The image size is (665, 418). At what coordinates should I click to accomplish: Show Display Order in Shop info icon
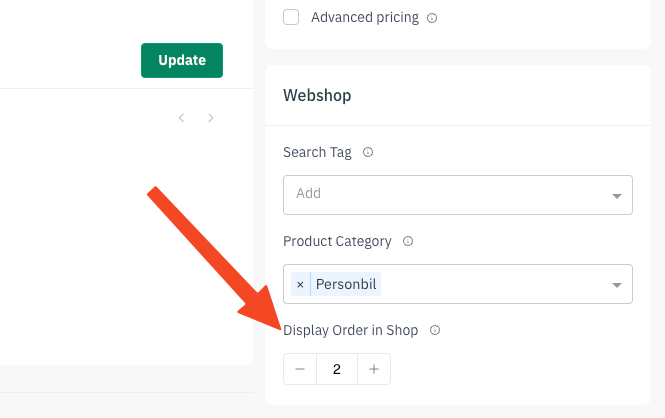pyautogui.click(x=435, y=330)
